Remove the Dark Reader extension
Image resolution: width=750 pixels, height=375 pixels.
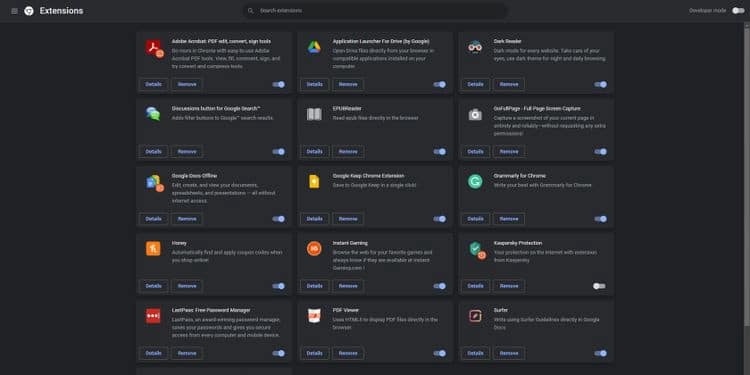[x=509, y=84]
